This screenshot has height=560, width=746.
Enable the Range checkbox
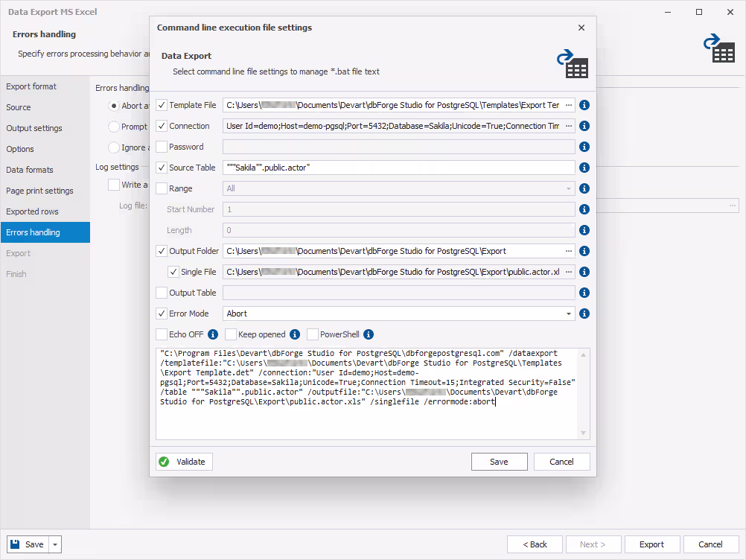[x=162, y=188]
